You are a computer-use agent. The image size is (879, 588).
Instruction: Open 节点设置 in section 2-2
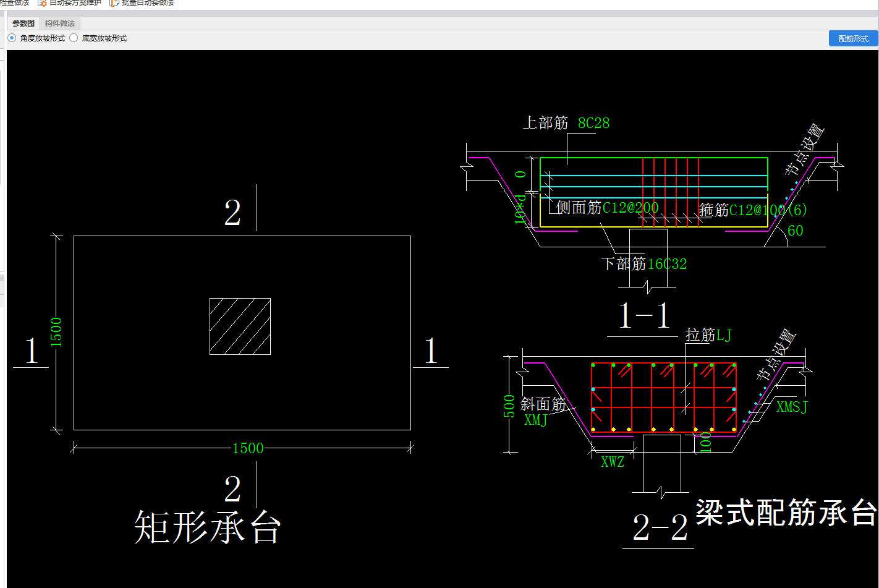click(x=776, y=354)
